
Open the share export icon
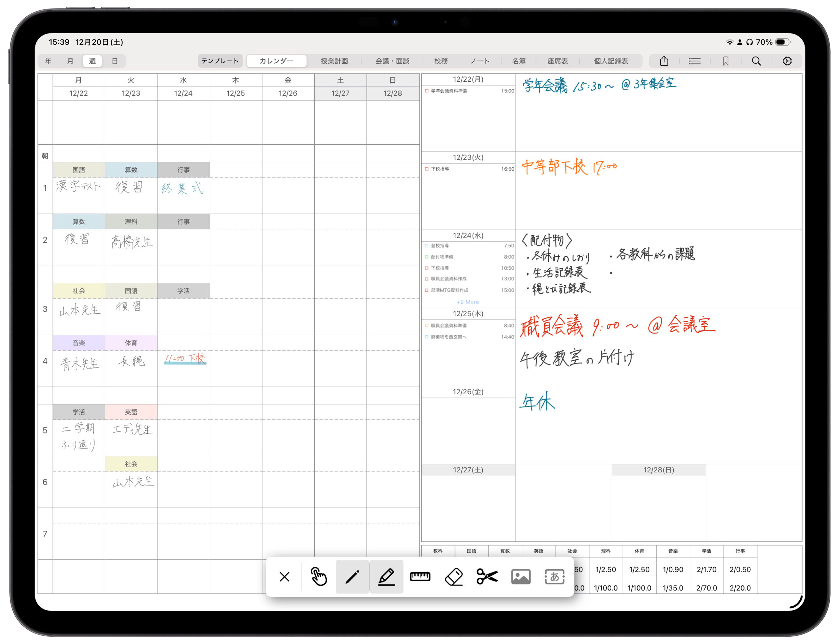tap(664, 61)
